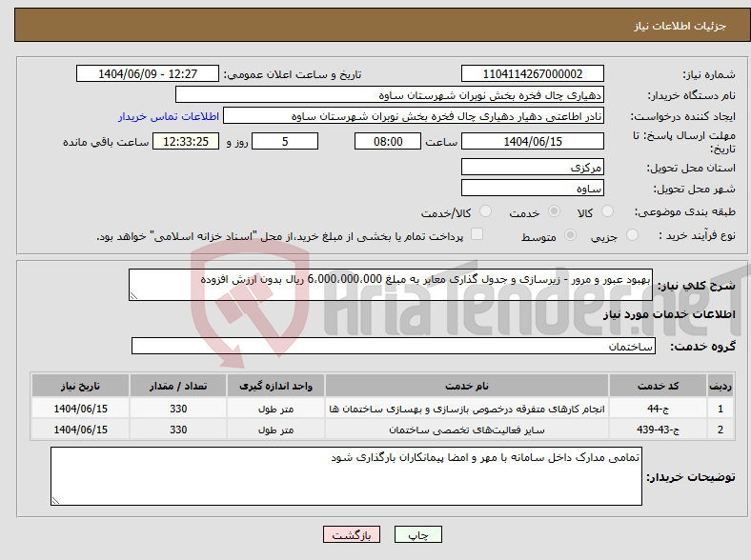The width and height of the screenshot is (751, 560).
Task: Click the نام خدمت column header
Action: pos(467,386)
